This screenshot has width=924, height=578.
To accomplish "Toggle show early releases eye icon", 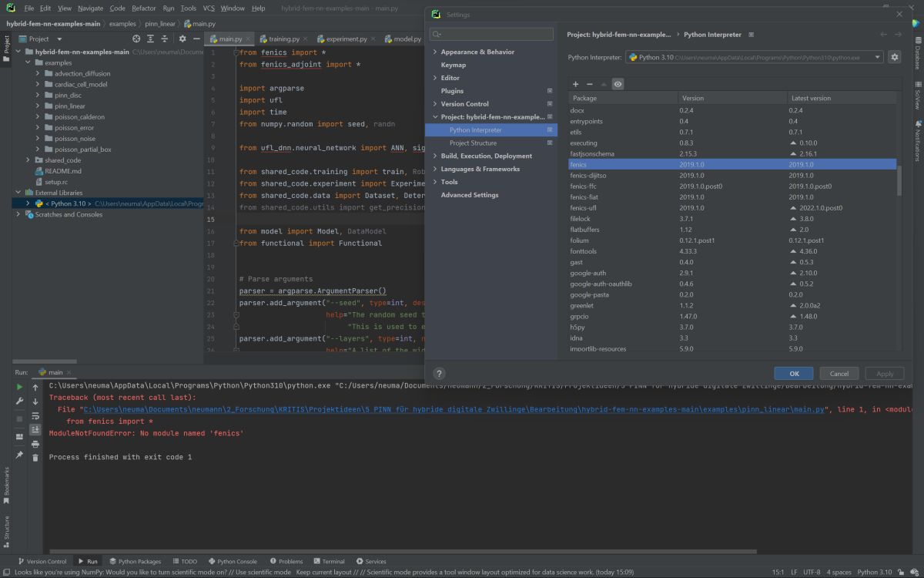I will [x=618, y=84].
